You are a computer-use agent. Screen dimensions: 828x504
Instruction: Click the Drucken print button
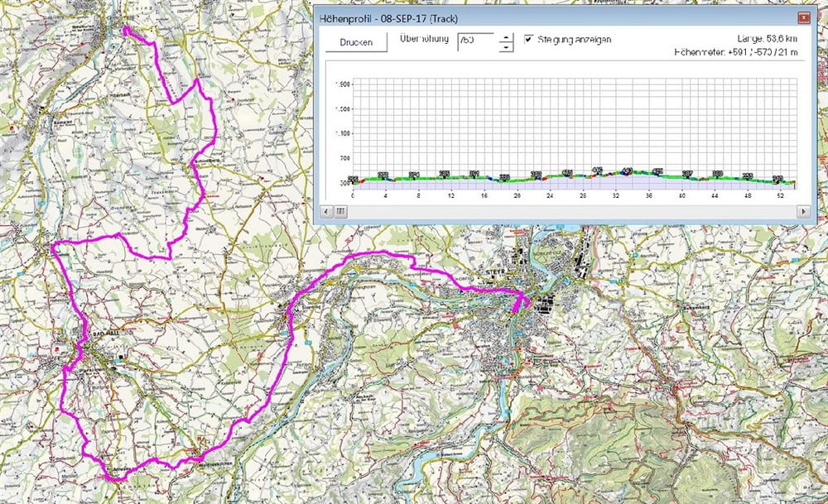357,42
